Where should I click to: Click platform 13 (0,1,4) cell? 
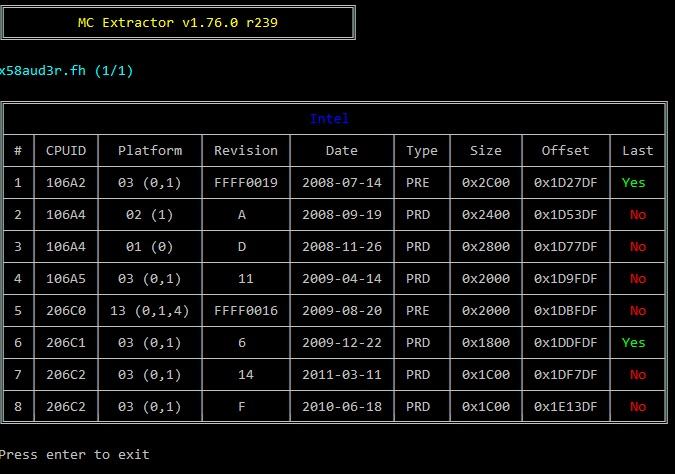149,310
